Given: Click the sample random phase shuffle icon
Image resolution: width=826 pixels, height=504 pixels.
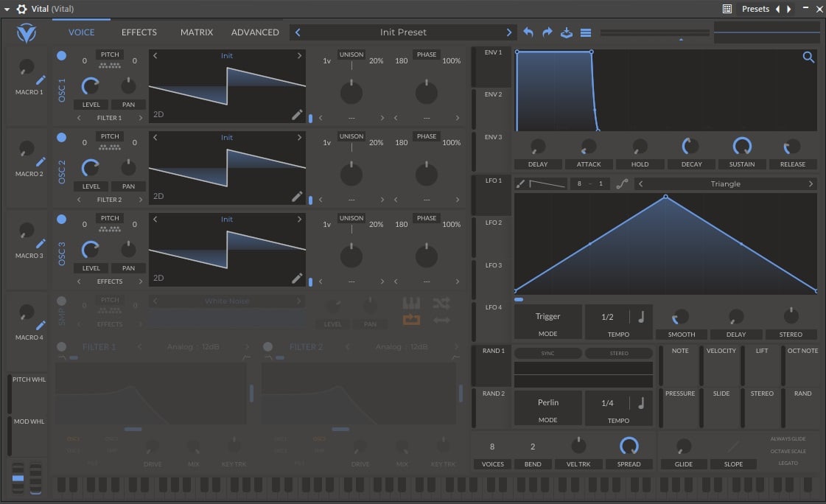Looking at the screenshot, I should click(x=441, y=303).
